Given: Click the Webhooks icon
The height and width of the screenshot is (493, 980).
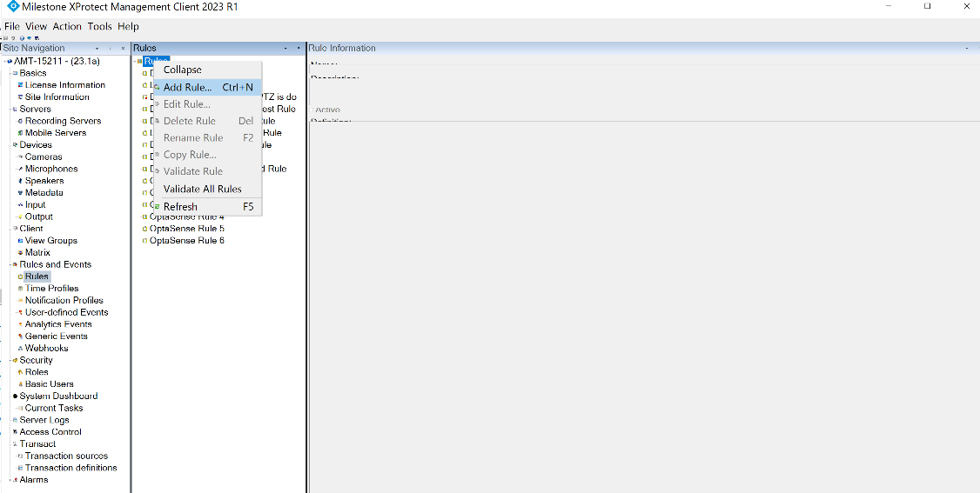Looking at the screenshot, I should click(20, 348).
